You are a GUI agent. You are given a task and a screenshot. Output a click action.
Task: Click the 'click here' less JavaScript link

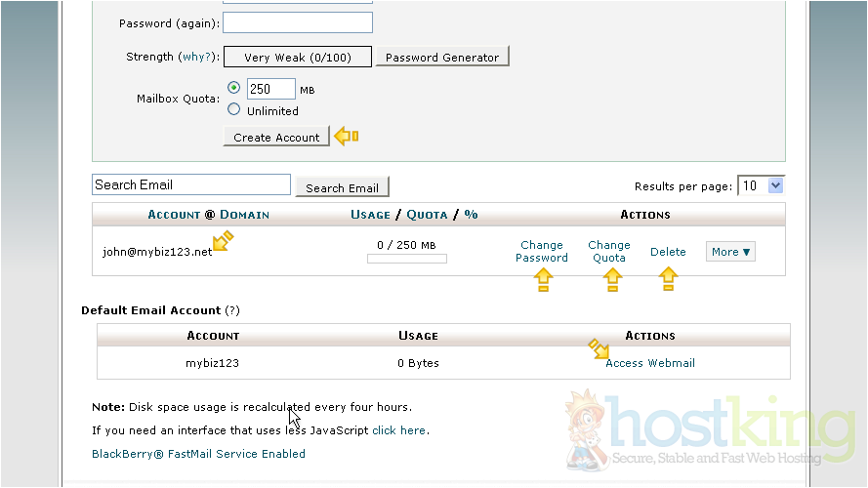(398, 430)
